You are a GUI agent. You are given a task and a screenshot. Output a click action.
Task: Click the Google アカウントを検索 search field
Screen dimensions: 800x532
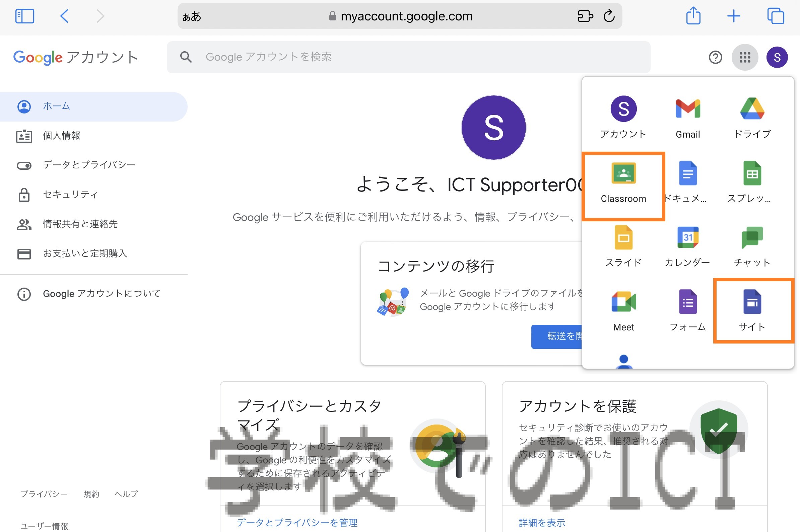tap(408, 57)
